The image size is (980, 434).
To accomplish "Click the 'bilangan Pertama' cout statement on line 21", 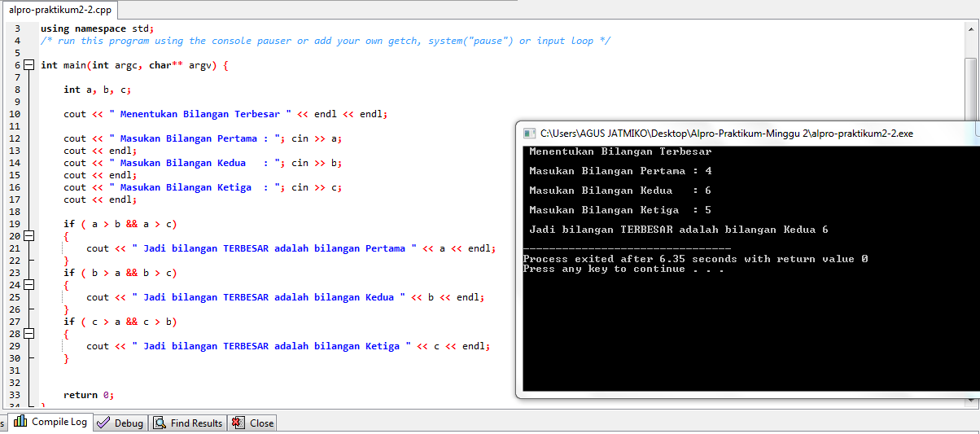I will pyautogui.click(x=291, y=248).
